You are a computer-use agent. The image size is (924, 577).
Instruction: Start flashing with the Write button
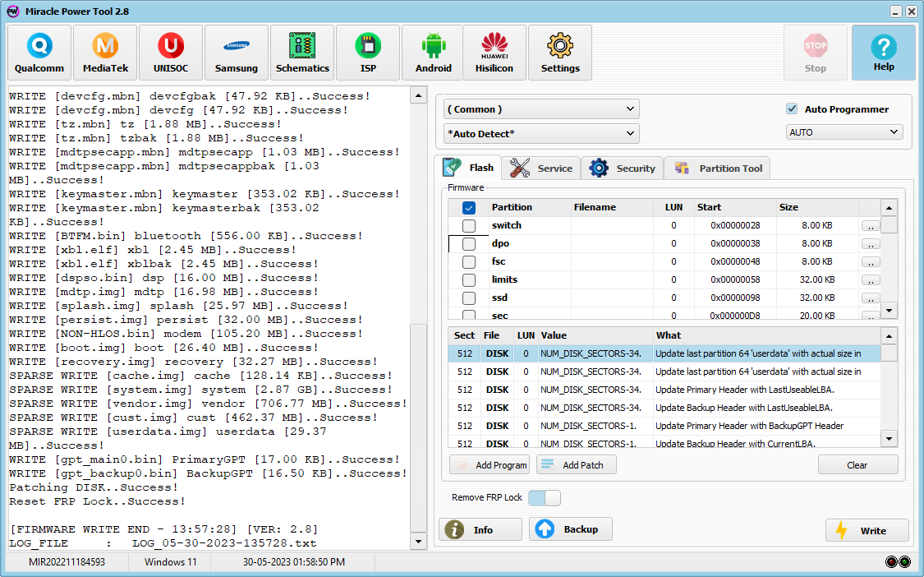(x=867, y=530)
